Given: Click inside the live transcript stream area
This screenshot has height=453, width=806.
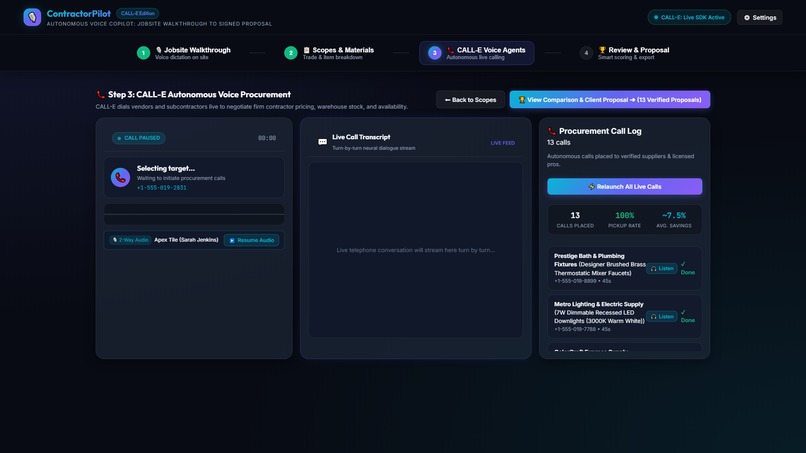Looking at the screenshot, I should tap(415, 250).
